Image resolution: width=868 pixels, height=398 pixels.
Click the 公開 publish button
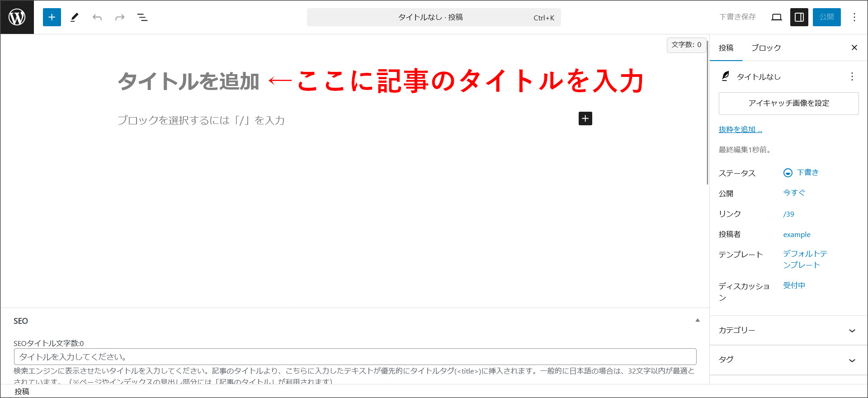pyautogui.click(x=826, y=17)
